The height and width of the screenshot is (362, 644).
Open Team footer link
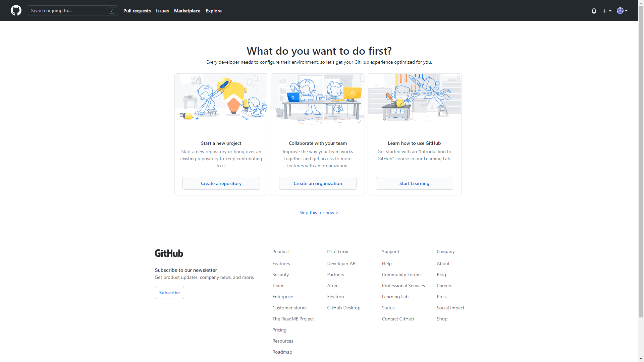coord(278,286)
